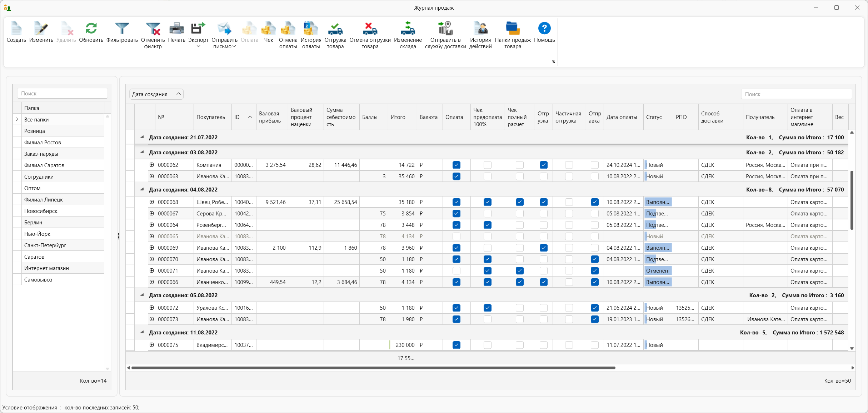Viewport: 868px width, 413px height.
Task: Click Отмена отгрузки товара icon
Action: (x=370, y=29)
